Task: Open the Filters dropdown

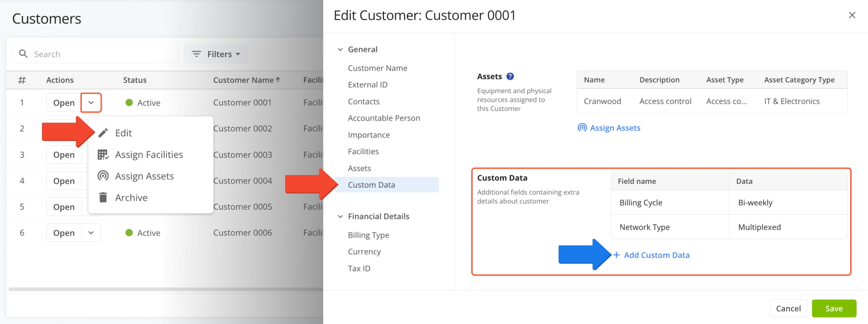Action: pyautogui.click(x=216, y=54)
